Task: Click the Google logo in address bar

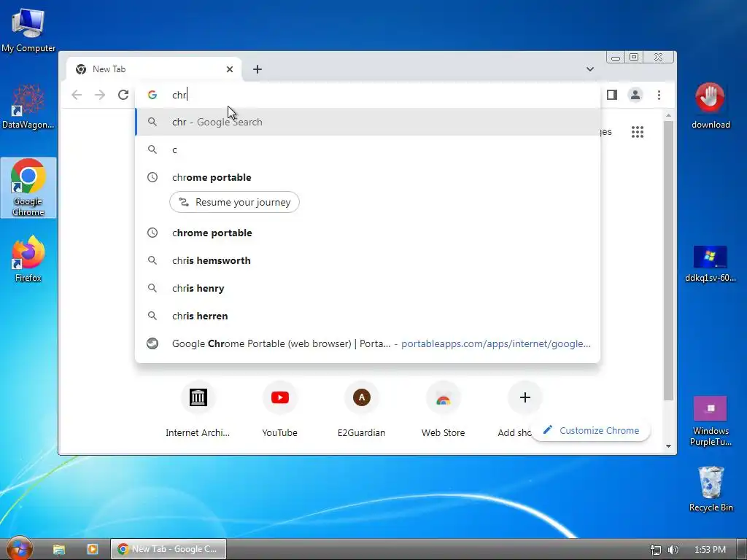Action: [152, 95]
